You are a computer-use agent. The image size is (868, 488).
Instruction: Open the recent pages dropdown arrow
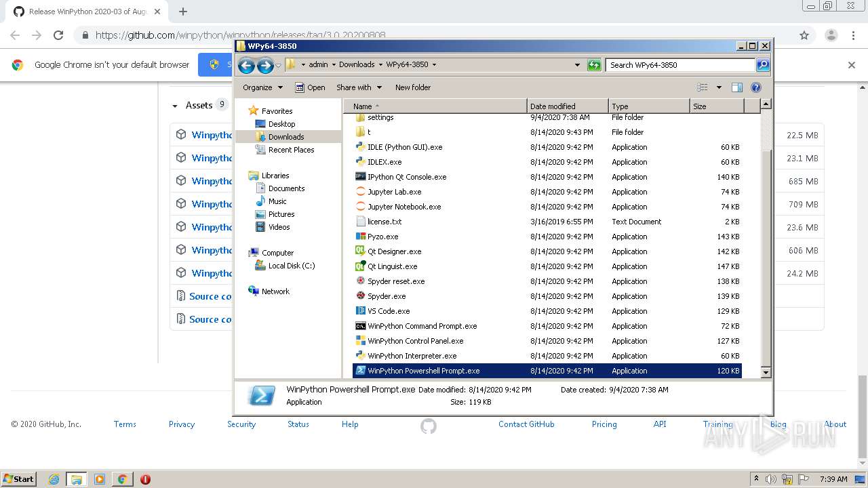click(278, 66)
